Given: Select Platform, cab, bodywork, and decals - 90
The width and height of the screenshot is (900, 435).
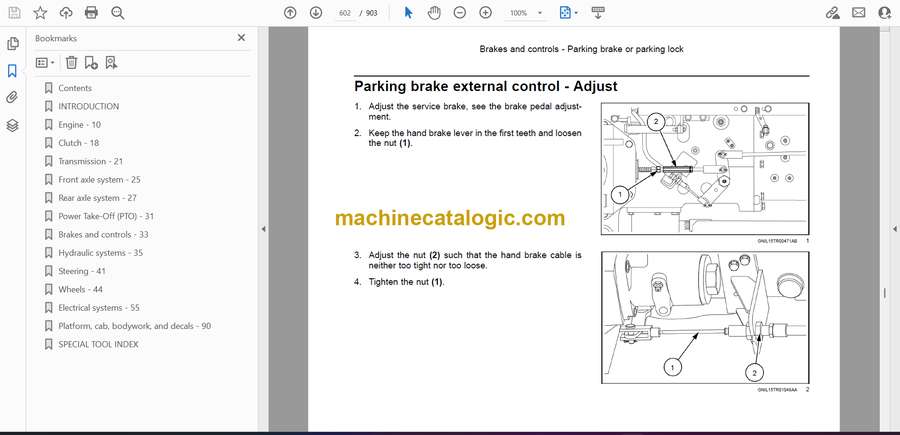Looking at the screenshot, I should [x=134, y=326].
